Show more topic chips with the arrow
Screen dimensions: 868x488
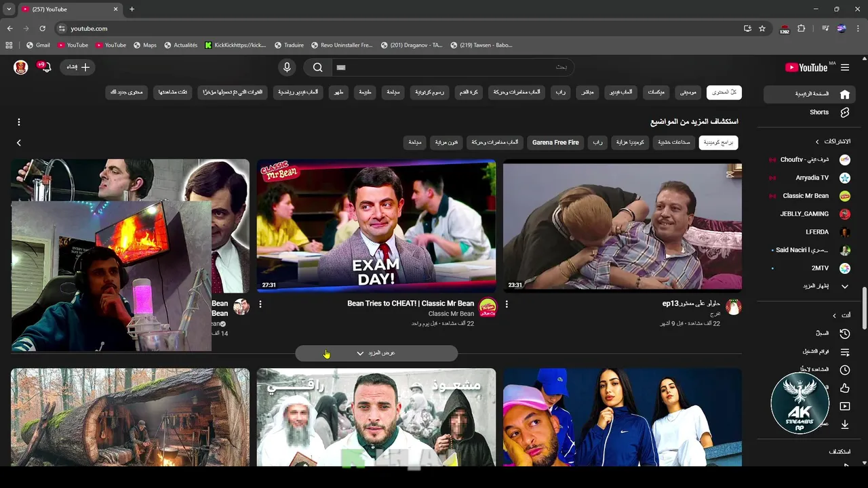pyautogui.click(x=19, y=142)
